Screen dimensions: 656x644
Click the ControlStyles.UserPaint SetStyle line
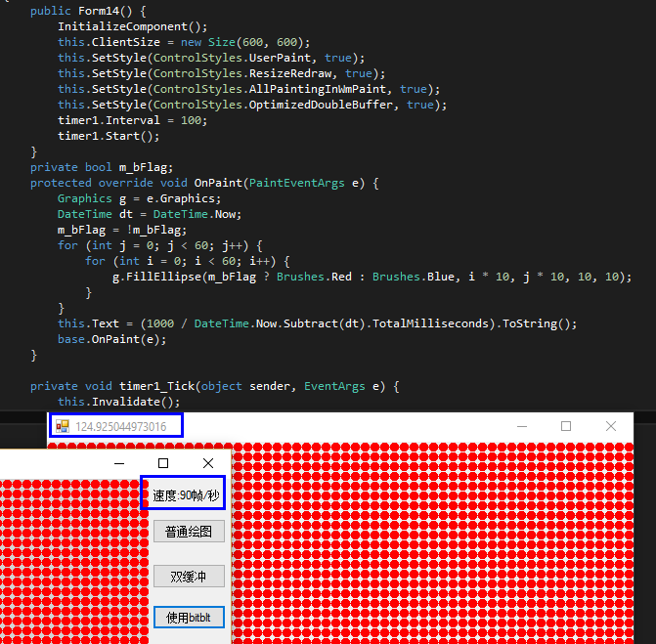(x=211, y=58)
